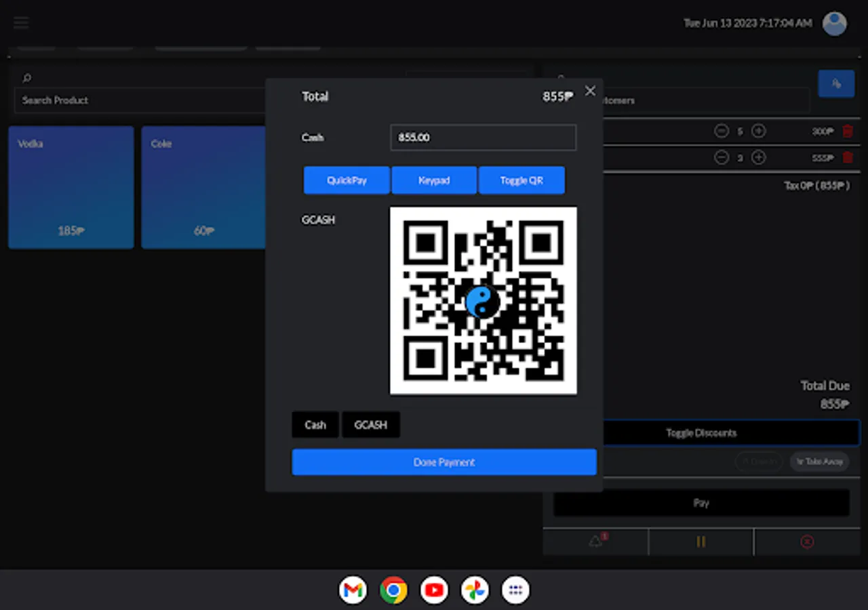Viewport: 868px width, 610px height.
Task: Select the Vodka product card
Action: pyautogui.click(x=71, y=187)
